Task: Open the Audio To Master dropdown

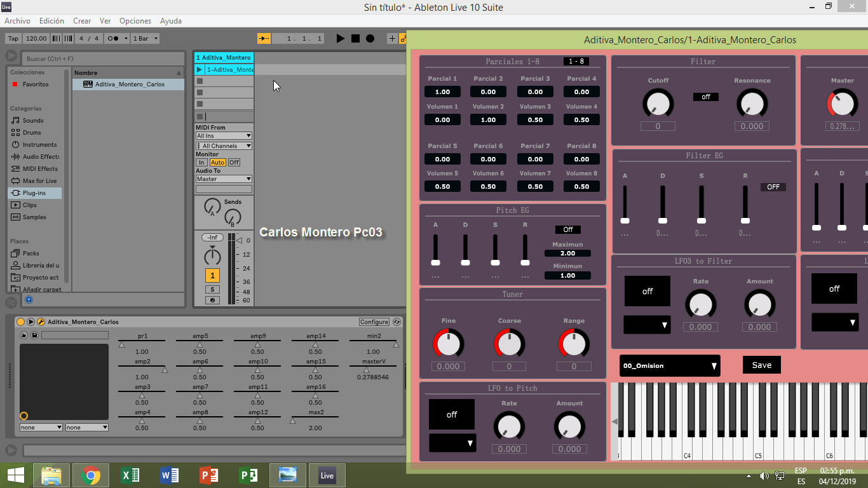Action: pos(224,179)
